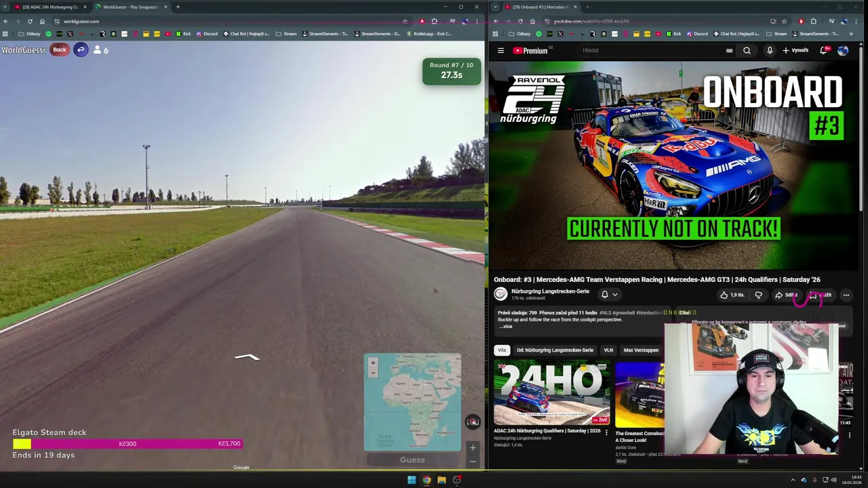
Task: Click the red Back button in WorldGuessr
Action: pos(60,49)
